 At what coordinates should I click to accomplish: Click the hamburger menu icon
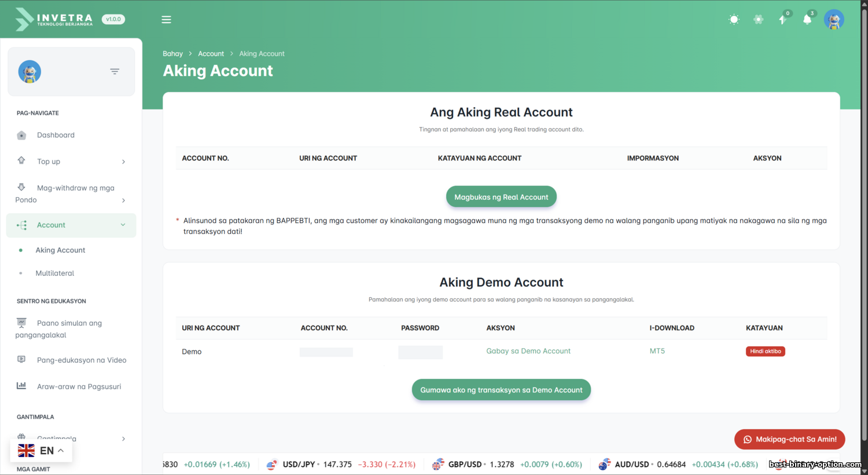coord(166,20)
